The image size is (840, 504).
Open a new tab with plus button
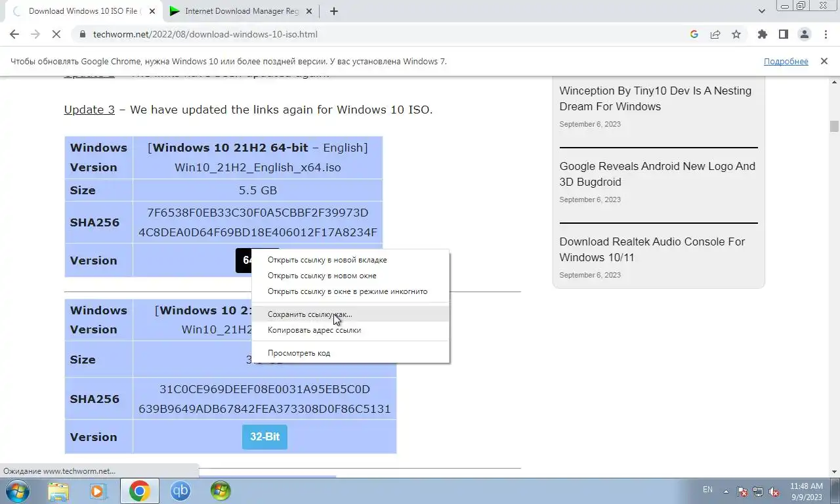coord(334,11)
